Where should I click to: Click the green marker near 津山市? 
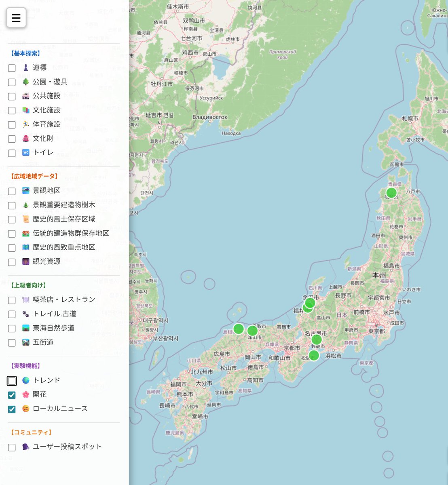pos(253,331)
